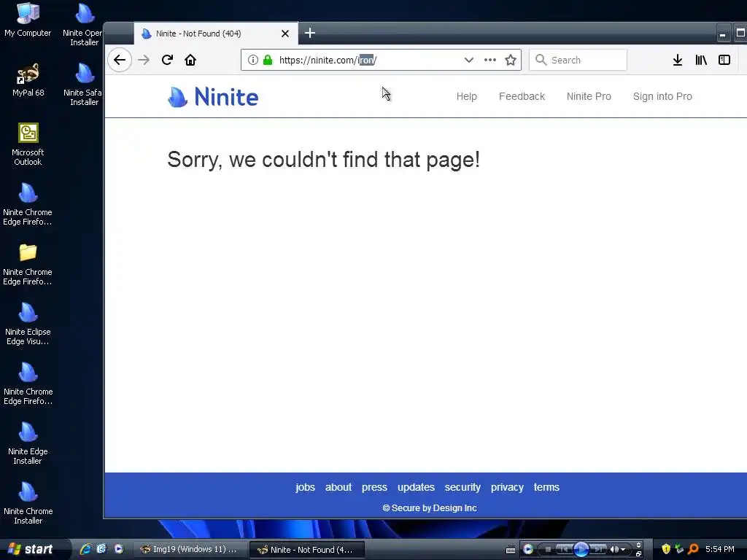The image size is (747, 560).
Task: Stop playback in the taskbar media player
Action: tap(548, 550)
